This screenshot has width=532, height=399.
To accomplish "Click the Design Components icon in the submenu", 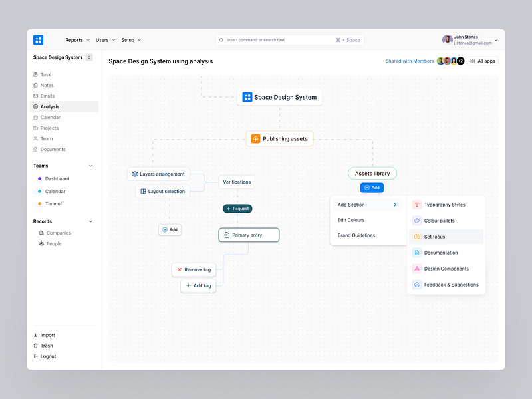I will coord(418,269).
